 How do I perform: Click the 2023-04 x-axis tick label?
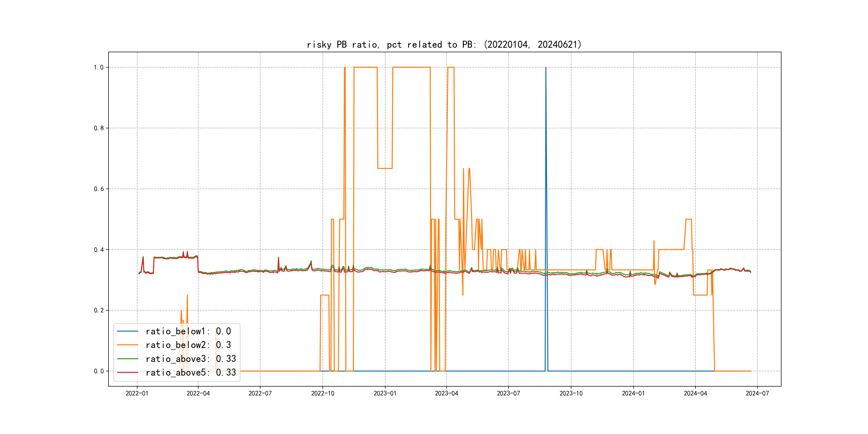click(x=447, y=393)
